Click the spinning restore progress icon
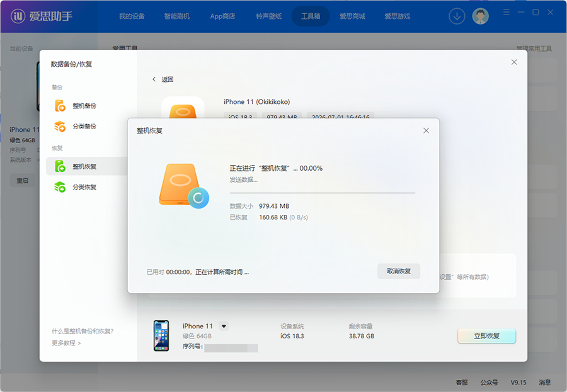This screenshot has width=567, height=392. click(x=198, y=198)
